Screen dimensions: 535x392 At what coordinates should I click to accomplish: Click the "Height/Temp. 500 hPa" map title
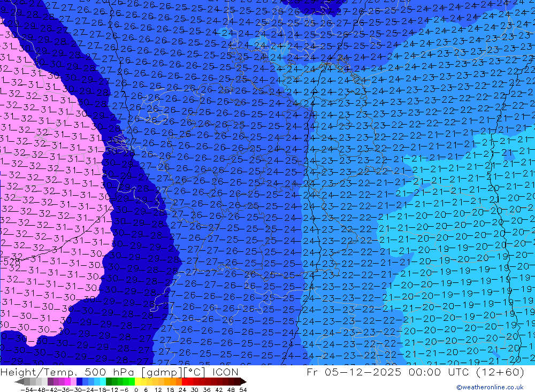click(66, 372)
